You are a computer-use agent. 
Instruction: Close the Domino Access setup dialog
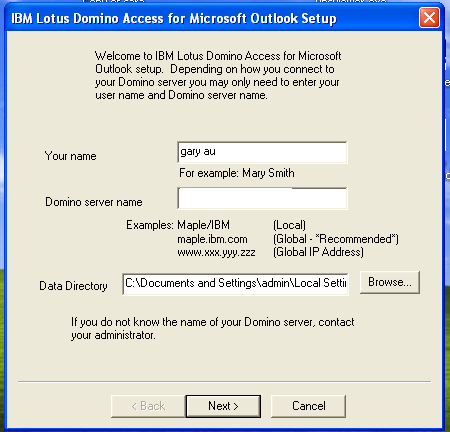pyautogui.click(x=429, y=17)
